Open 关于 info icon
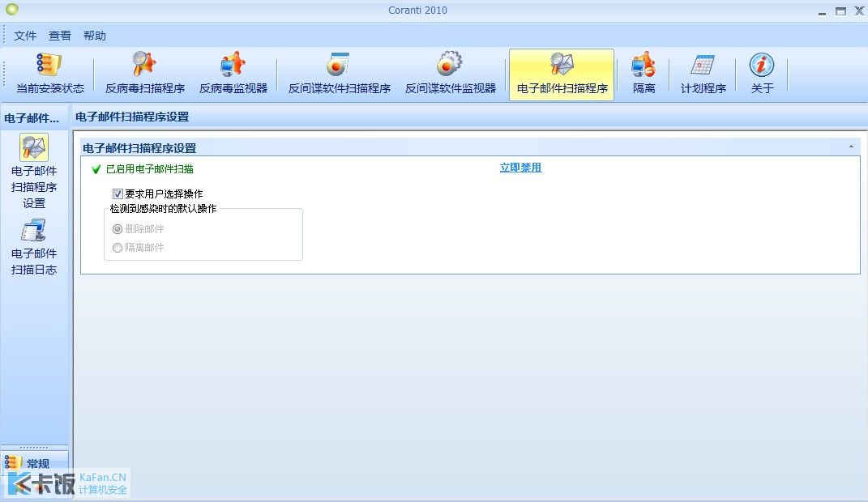 [x=762, y=74]
